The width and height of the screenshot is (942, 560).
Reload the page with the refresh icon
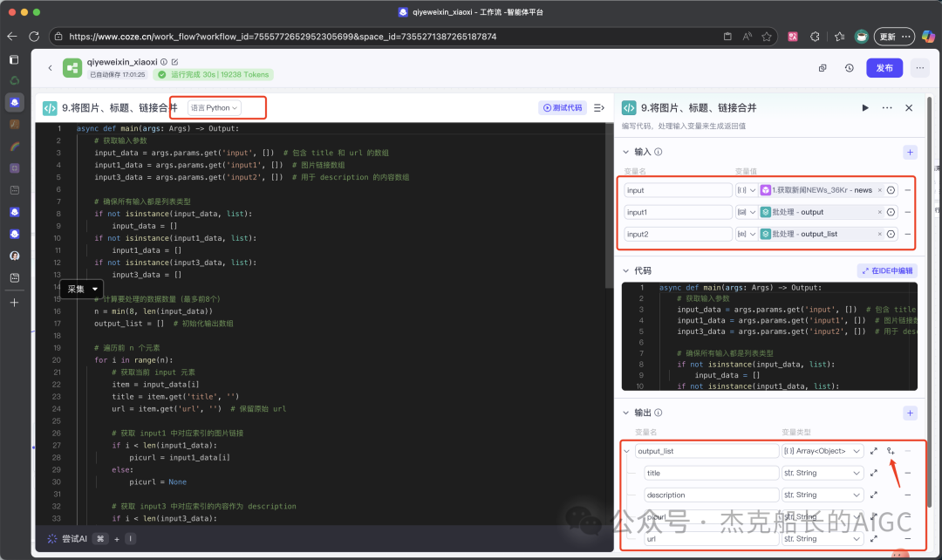click(x=34, y=37)
